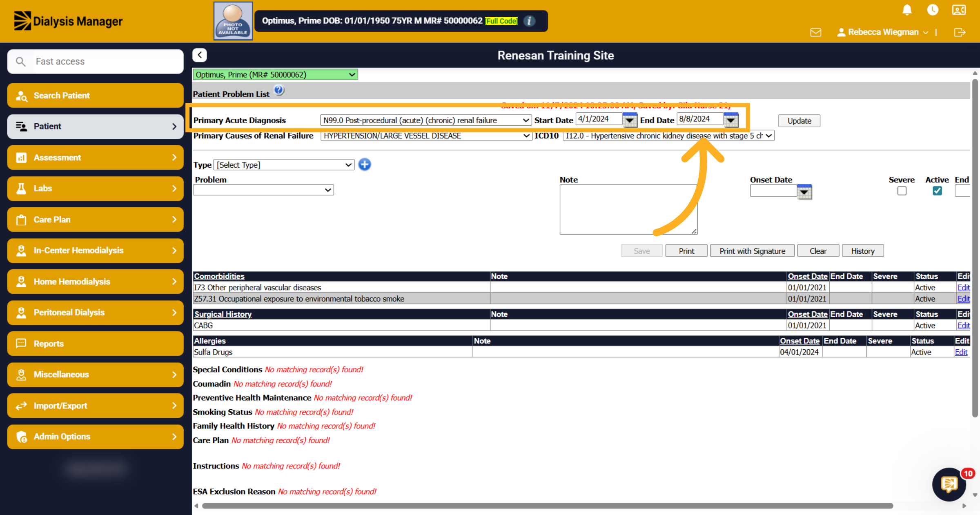Expand the Labs menu
The height and width of the screenshot is (515, 980).
[x=95, y=189]
